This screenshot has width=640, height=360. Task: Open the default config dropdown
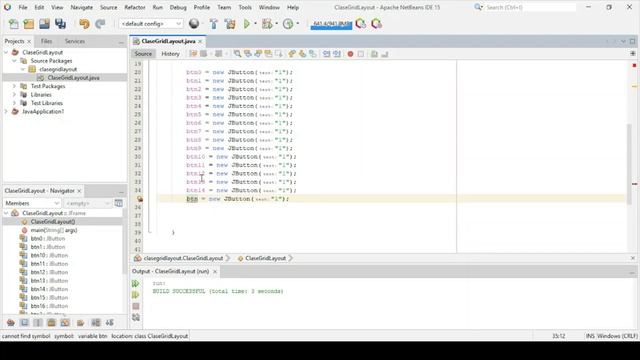coord(151,24)
